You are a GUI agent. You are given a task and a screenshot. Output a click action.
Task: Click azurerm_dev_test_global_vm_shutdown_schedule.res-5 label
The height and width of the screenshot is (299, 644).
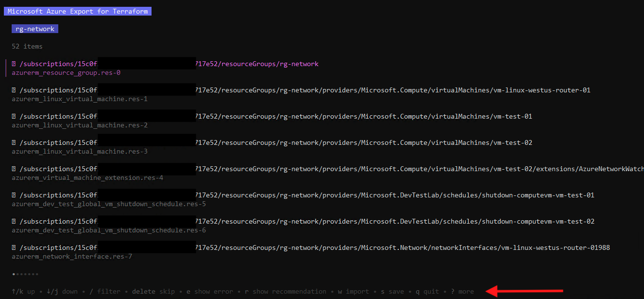click(109, 204)
